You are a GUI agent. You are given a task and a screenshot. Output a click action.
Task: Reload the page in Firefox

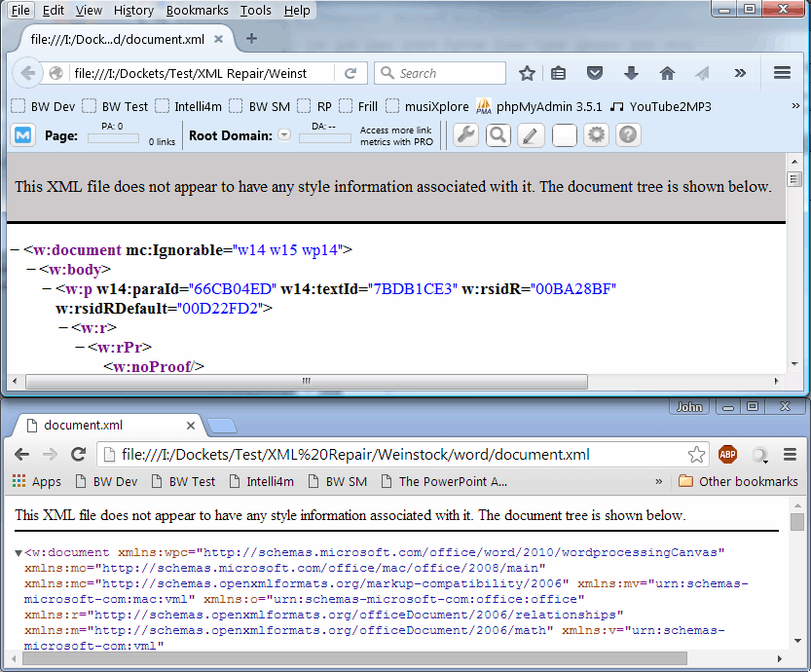coord(350,73)
